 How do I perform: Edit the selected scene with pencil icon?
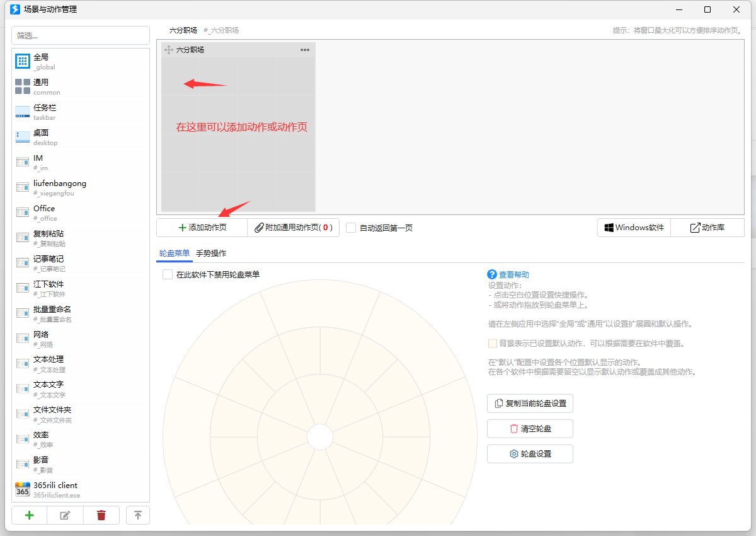pos(64,515)
